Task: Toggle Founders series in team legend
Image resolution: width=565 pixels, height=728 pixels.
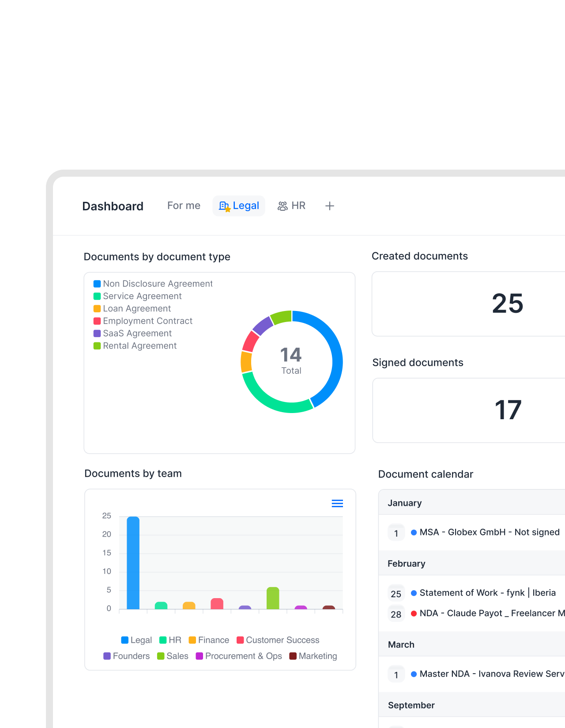Action: (127, 656)
